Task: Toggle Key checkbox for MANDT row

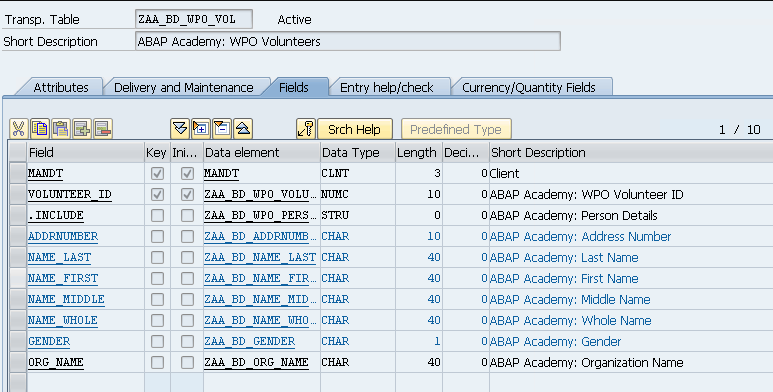Action: [x=157, y=174]
